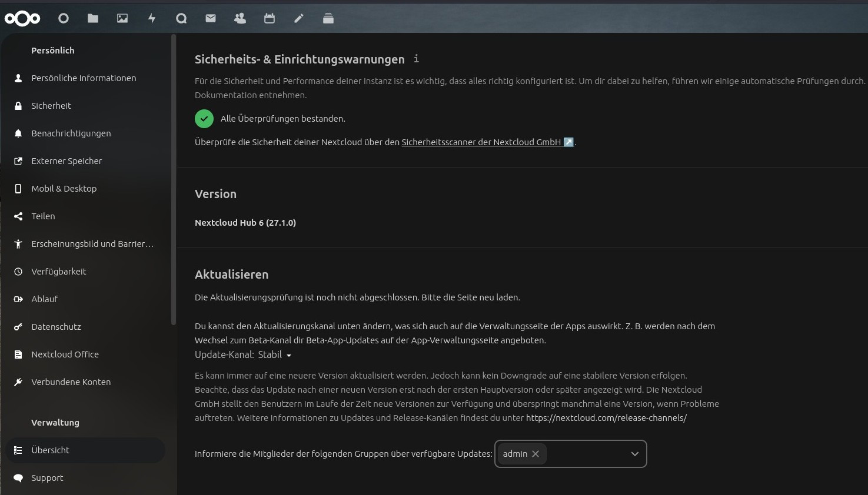Click phone icon next to Mobil & Desktop
The image size is (868, 495).
(18, 189)
